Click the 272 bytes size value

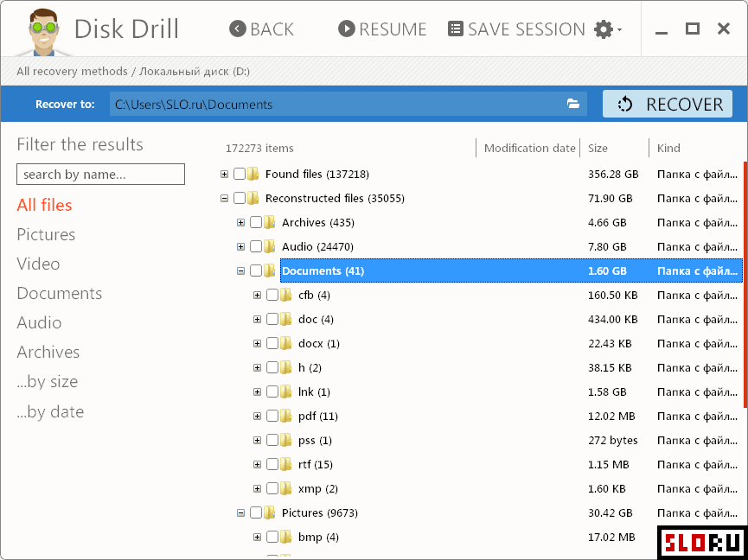(x=612, y=441)
